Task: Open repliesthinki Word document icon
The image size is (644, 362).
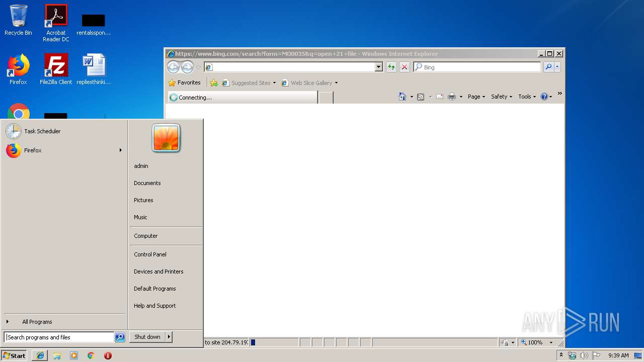Action: click(94, 69)
